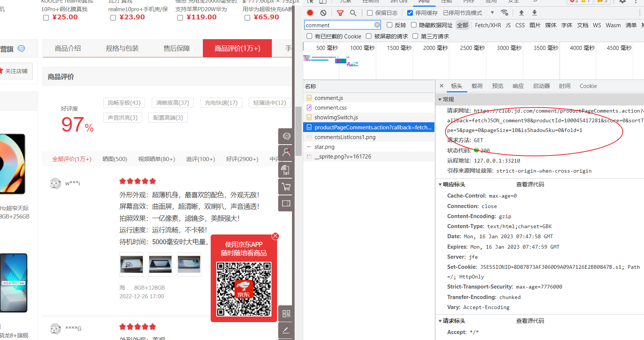This screenshot has height=340, width=644.
Task: Select the 流畅至极(43) review tag
Action: (x=124, y=103)
